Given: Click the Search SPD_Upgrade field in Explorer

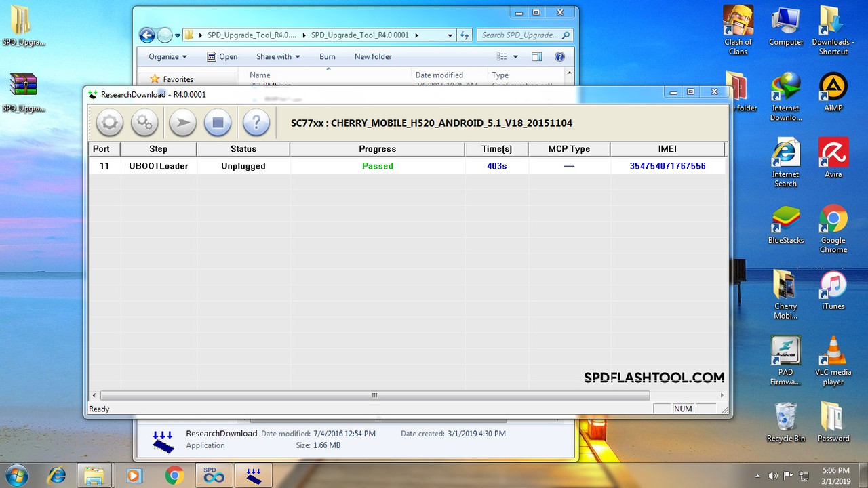Looking at the screenshot, I should click(525, 35).
